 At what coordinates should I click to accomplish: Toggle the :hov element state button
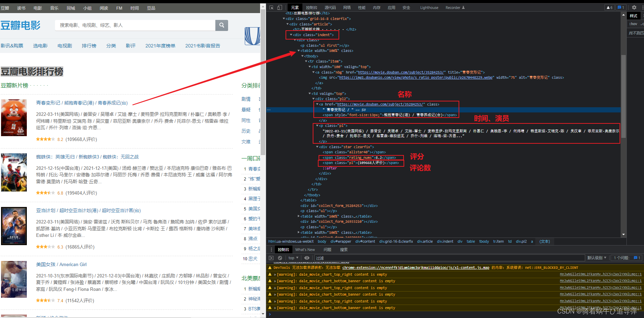pos(633,24)
